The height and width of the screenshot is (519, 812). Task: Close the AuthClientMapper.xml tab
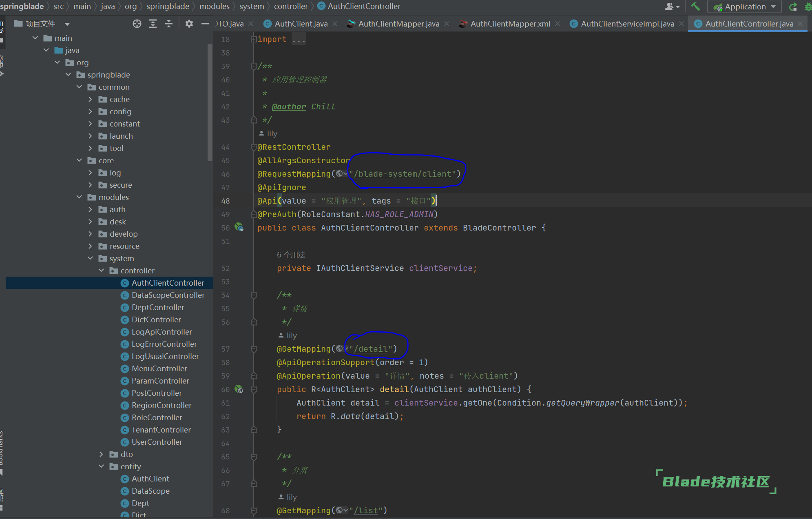558,24
